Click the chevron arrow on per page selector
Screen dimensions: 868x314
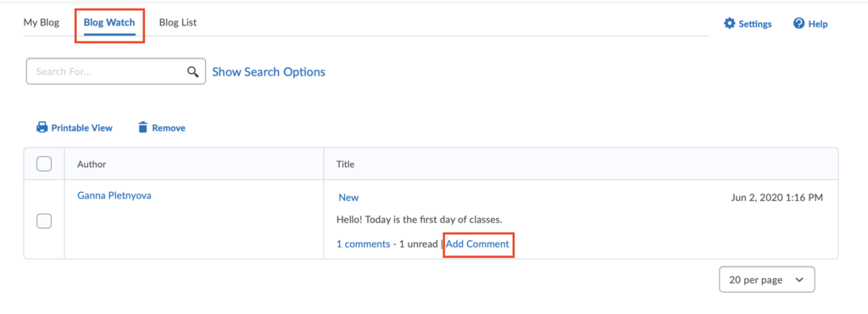798,280
